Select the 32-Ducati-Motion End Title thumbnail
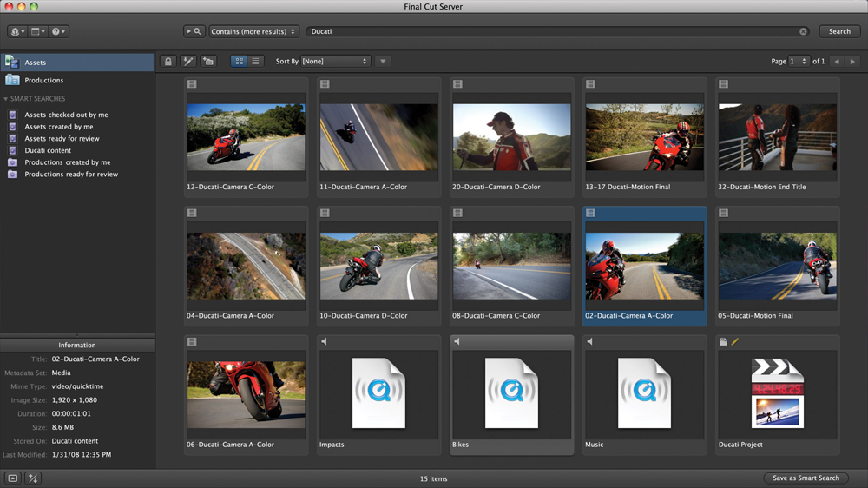This screenshot has width=868, height=488. (x=777, y=137)
